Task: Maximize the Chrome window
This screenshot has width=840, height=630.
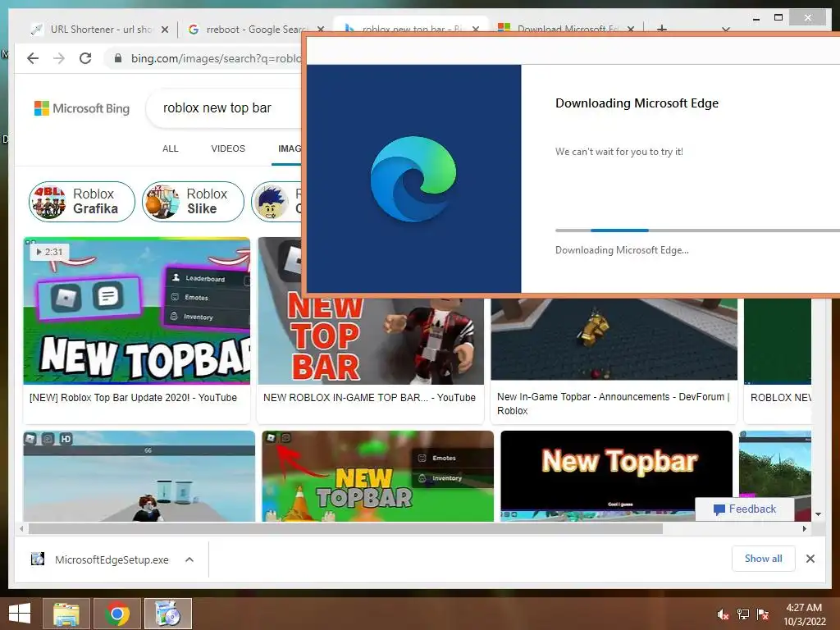Action: (x=778, y=18)
